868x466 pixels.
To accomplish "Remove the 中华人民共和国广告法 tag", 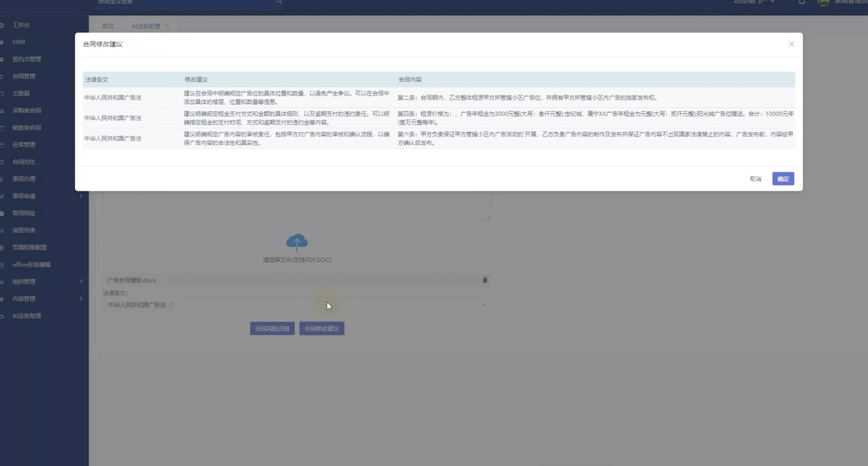I will [171, 305].
